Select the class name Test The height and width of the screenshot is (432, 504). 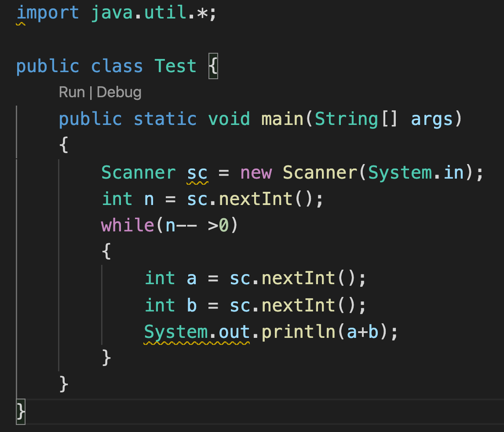[175, 66]
